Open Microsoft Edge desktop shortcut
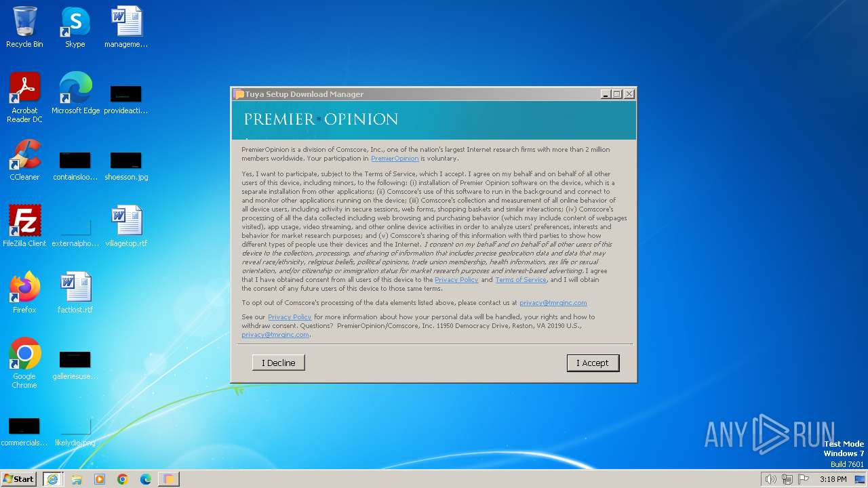The image size is (868, 488). click(x=75, y=94)
